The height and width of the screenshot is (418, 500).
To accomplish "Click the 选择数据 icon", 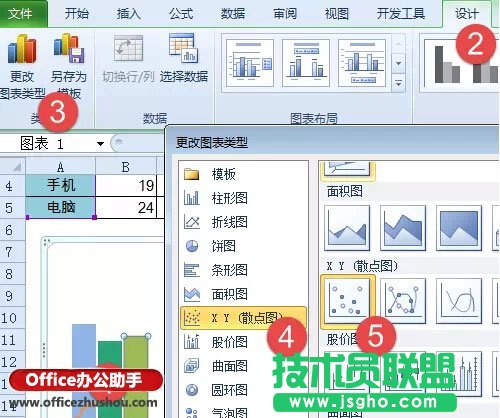I will pos(184,49).
